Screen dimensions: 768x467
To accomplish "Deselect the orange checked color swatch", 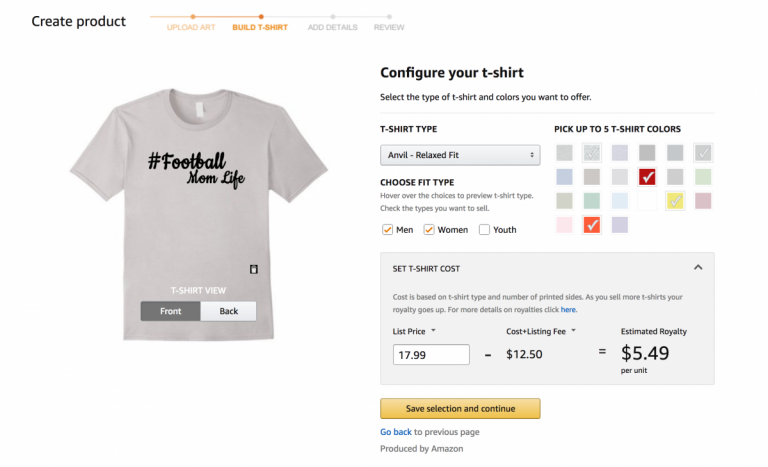I will click(x=592, y=225).
